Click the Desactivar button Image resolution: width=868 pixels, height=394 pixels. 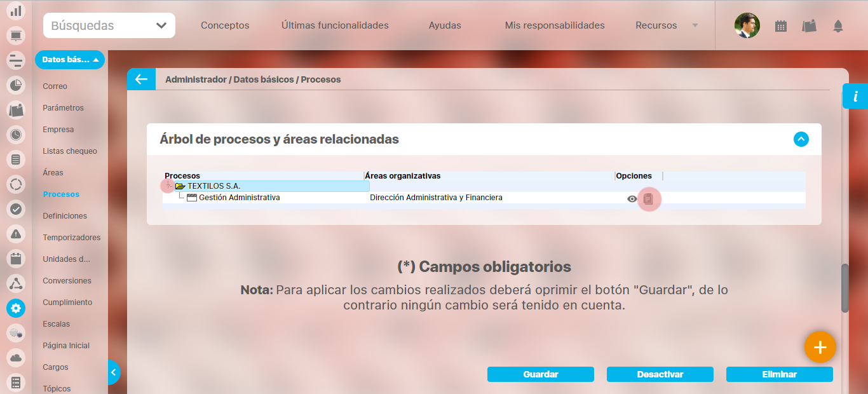660,374
